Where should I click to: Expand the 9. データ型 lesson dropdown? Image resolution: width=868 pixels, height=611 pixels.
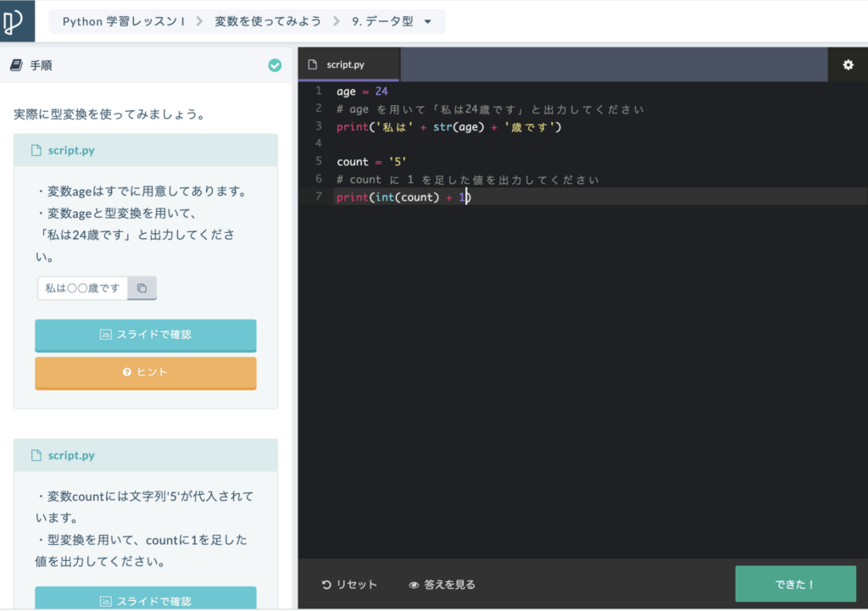pyautogui.click(x=427, y=22)
